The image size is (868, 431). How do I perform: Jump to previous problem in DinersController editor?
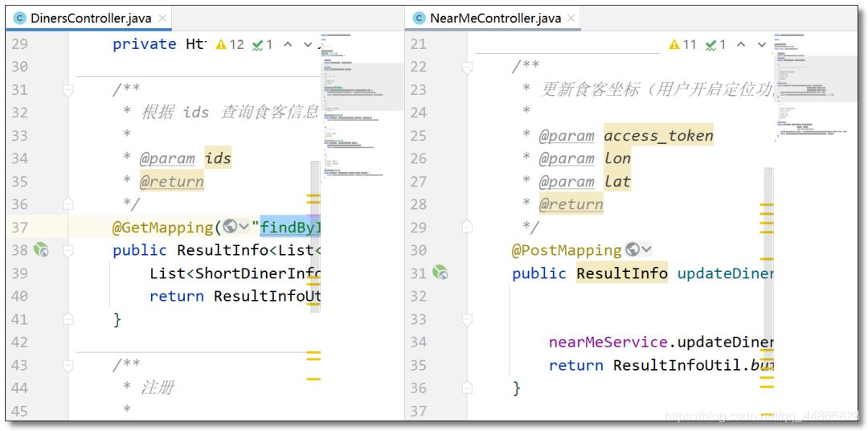coord(288,45)
